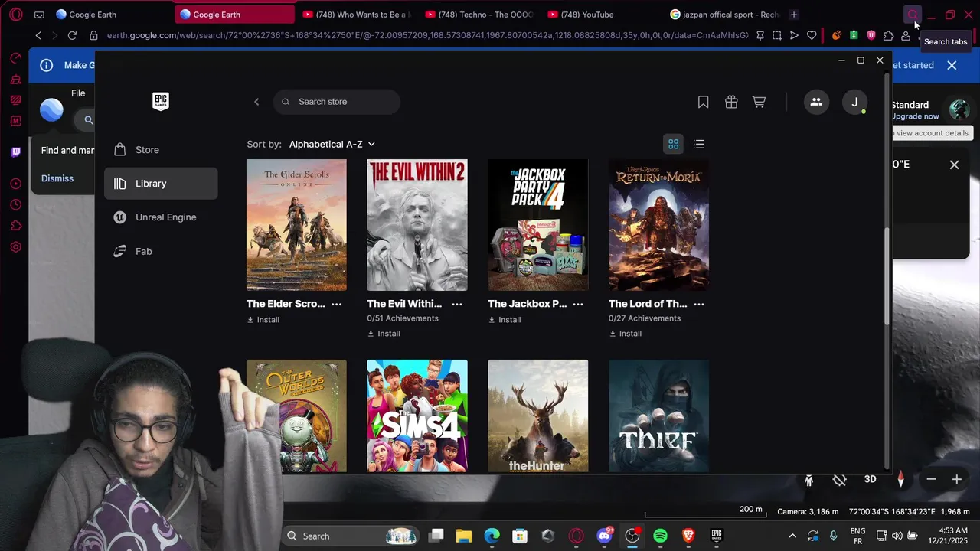Dismiss the Google Earth tip popup

(x=57, y=178)
